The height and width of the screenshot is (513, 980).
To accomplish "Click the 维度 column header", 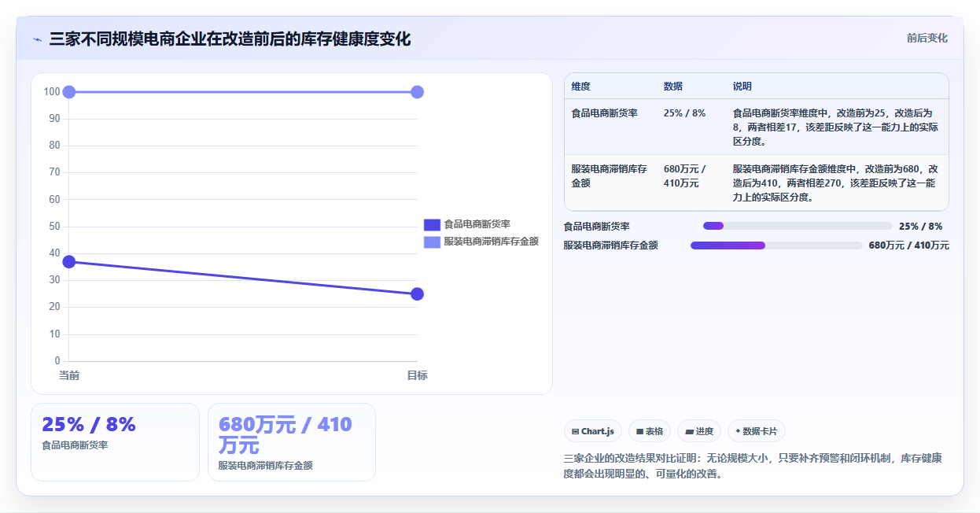I will 580,86.
